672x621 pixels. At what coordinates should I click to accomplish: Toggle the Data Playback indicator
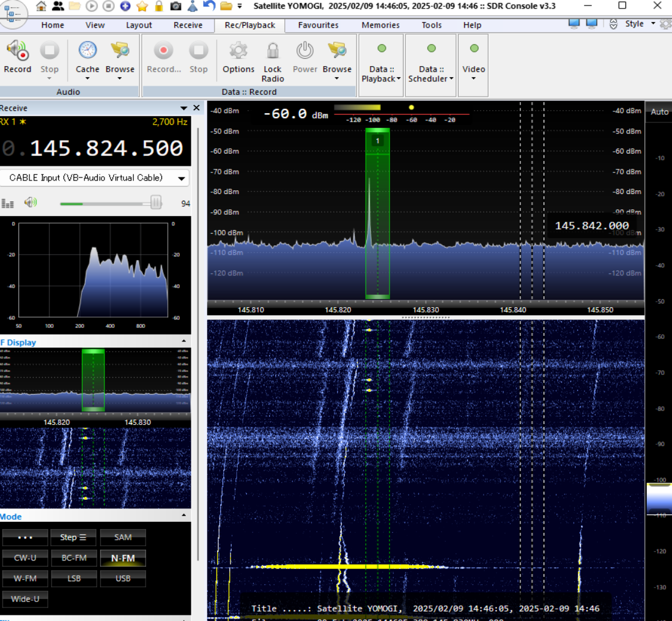[382, 49]
